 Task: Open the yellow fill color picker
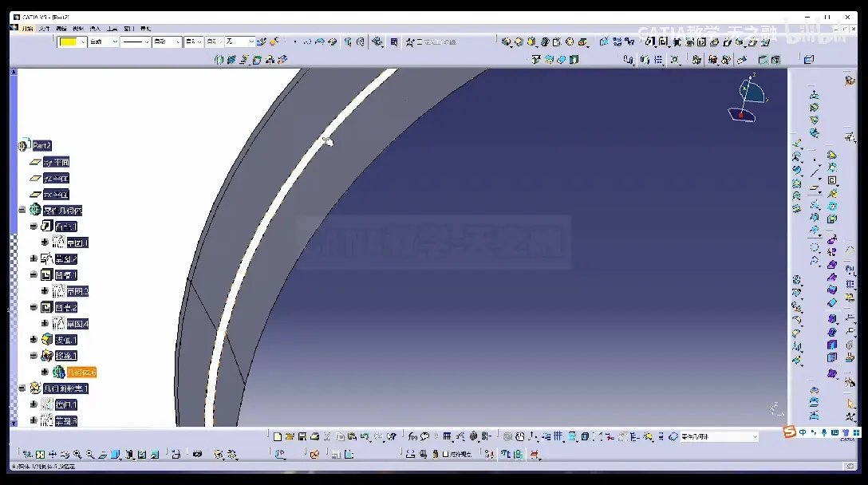[x=72, y=41]
